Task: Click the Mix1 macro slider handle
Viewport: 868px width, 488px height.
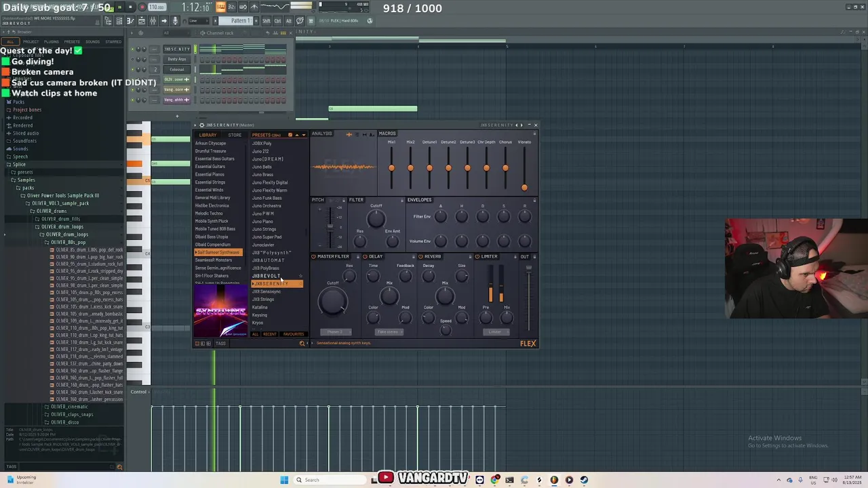Action: click(x=391, y=167)
